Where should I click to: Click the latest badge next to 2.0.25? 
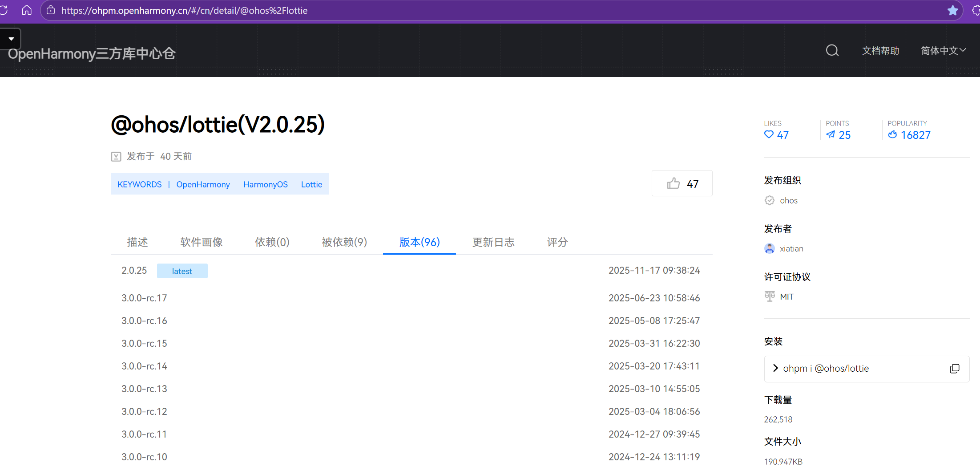click(x=182, y=271)
